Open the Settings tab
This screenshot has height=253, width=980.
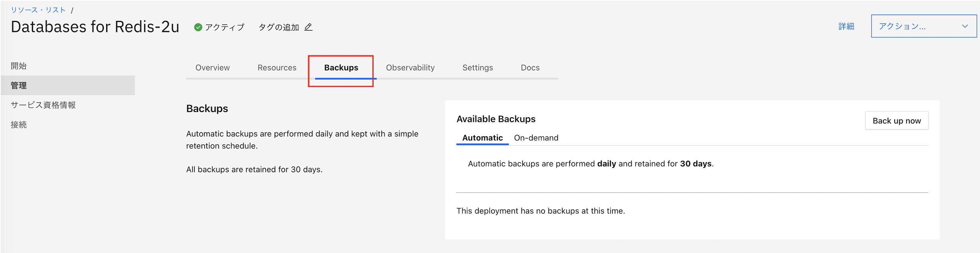point(477,68)
